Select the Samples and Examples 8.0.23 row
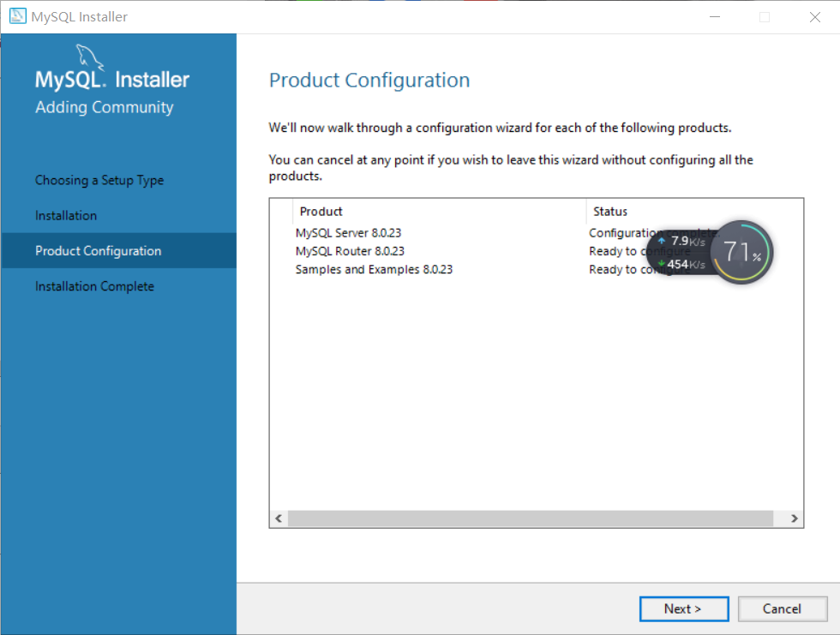840x635 pixels. 374,269
